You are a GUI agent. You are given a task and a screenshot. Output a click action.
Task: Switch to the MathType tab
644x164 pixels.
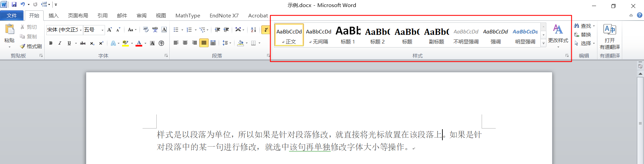tap(188, 15)
